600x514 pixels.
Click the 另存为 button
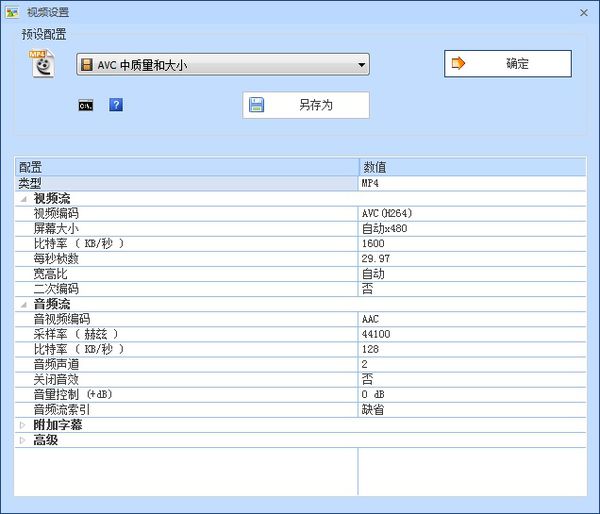(x=306, y=105)
